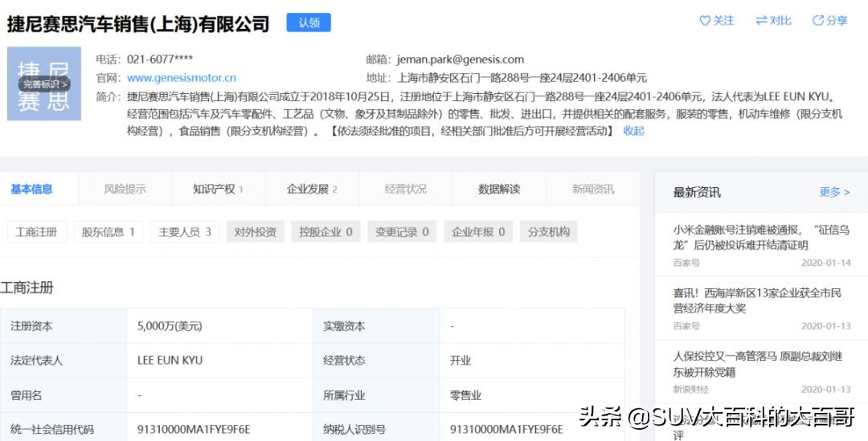Click the 股东信息 1 sub-tab

108,232
